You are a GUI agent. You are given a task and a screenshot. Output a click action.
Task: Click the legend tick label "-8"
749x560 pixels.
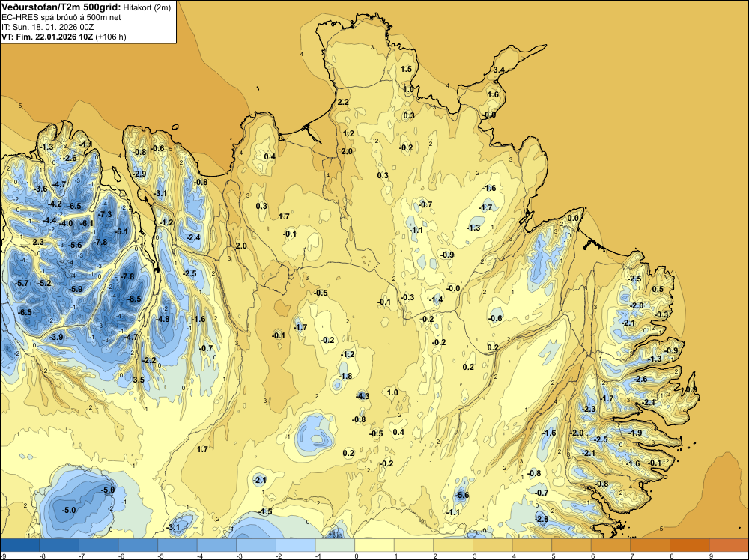point(42,556)
